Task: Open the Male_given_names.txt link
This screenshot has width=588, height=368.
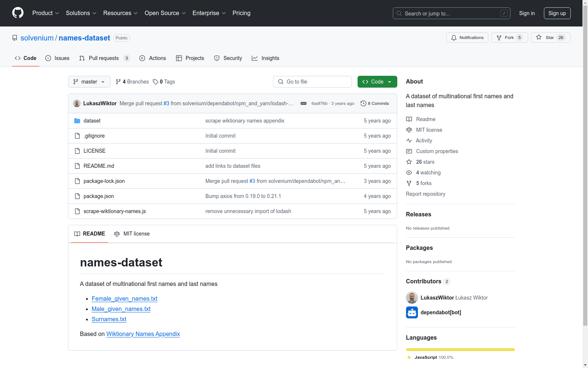Action: [121, 309]
